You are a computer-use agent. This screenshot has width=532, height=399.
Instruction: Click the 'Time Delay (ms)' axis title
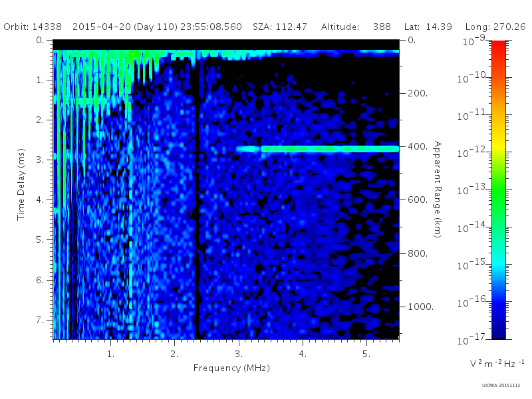click(21, 185)
